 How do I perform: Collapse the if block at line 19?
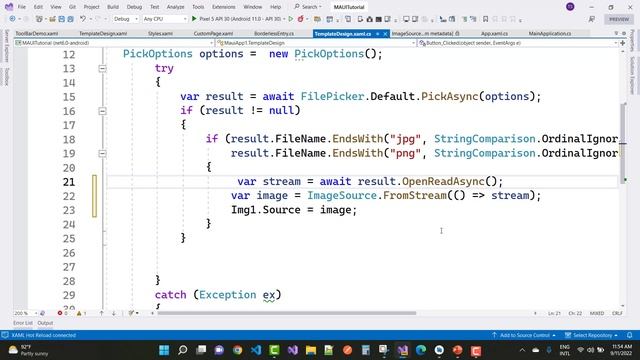(102, 153)
